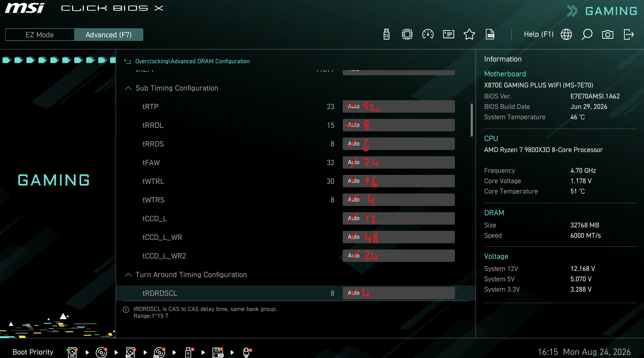The image size is (644, 358).
Task: Open Help (F1)
Action: pyautogui.click(x=539, y=34)
